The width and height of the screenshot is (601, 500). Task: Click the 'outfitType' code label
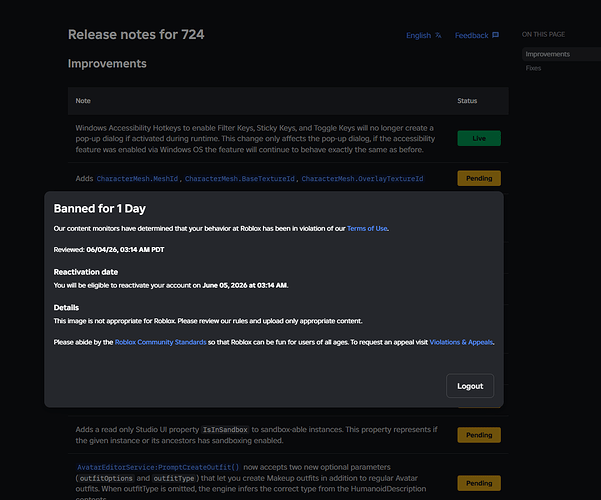tap(174, 478)
